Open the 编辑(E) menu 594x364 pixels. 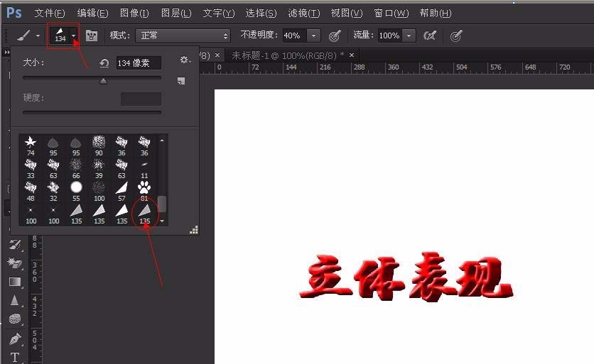click(92, 13)
